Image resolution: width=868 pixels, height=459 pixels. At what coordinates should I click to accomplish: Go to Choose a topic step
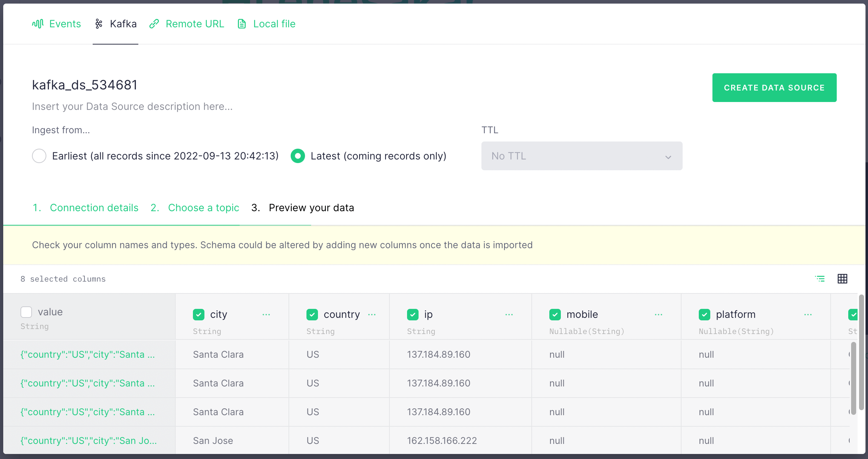click(203, 208)
